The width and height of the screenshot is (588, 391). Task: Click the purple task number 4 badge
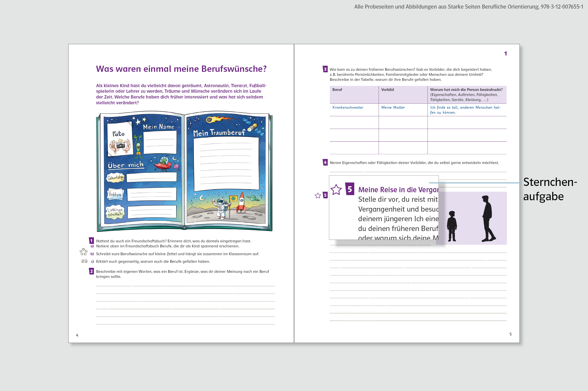coord(325,162)
